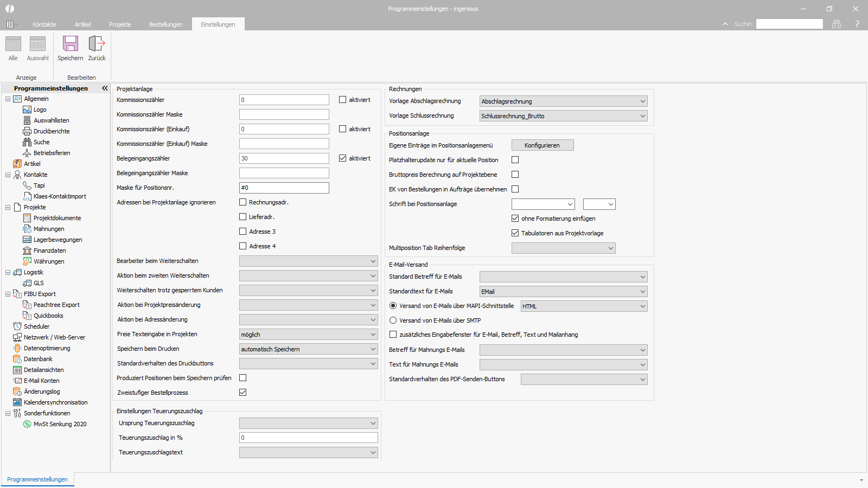The height and width of the screenshot is (488, 868).
Task: Open Währungen settings
Action: 49,261
